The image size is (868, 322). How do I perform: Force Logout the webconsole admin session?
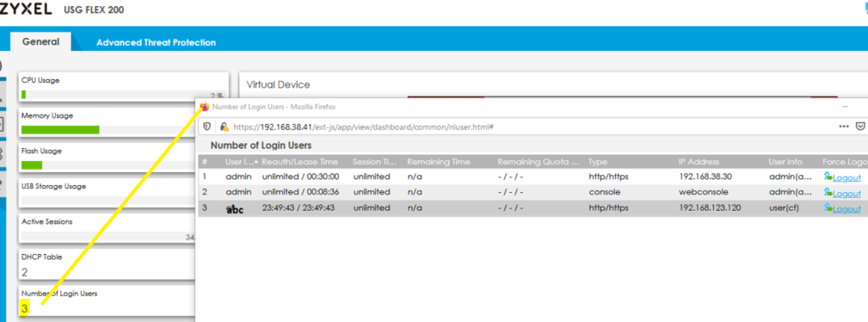pos(847,193)
